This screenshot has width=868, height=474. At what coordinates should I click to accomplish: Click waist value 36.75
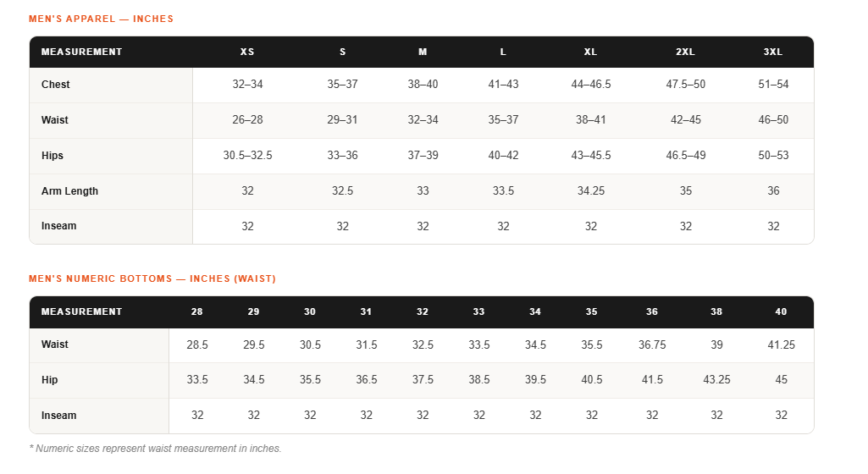tap(652, 345)
